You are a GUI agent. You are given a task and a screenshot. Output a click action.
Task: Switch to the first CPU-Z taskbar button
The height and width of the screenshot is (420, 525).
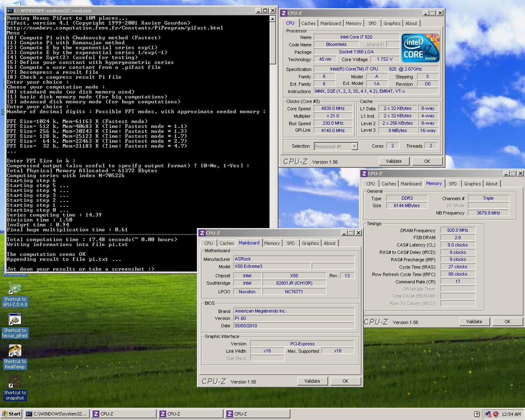click(x=123, y=414)
